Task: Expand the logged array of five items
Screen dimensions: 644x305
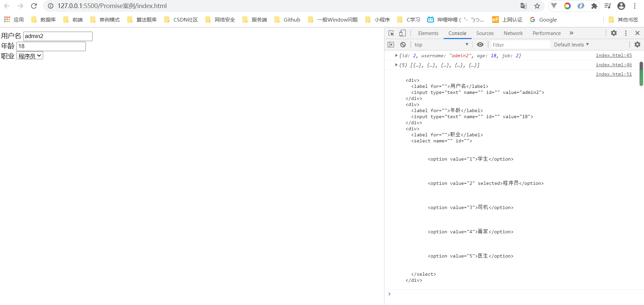Action: coord(396,65)
